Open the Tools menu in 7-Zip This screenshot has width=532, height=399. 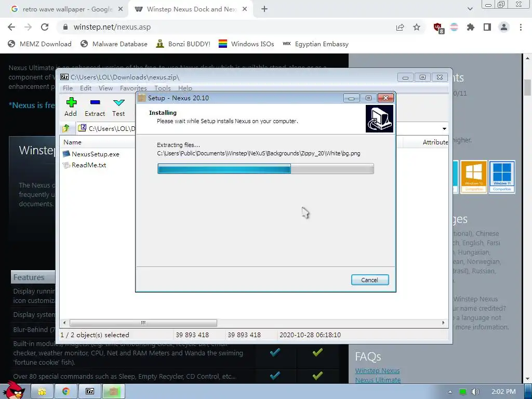163,88
